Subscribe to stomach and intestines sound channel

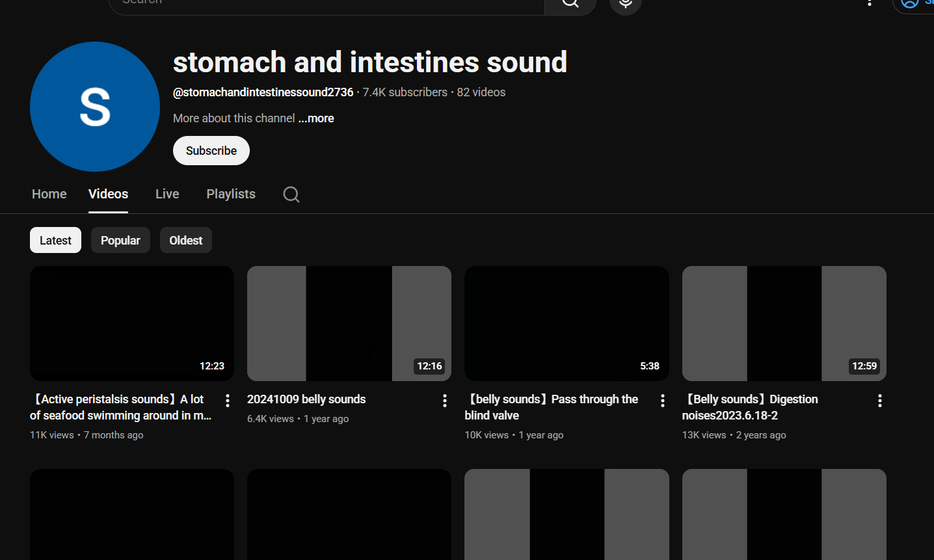[x=211, y=150]
